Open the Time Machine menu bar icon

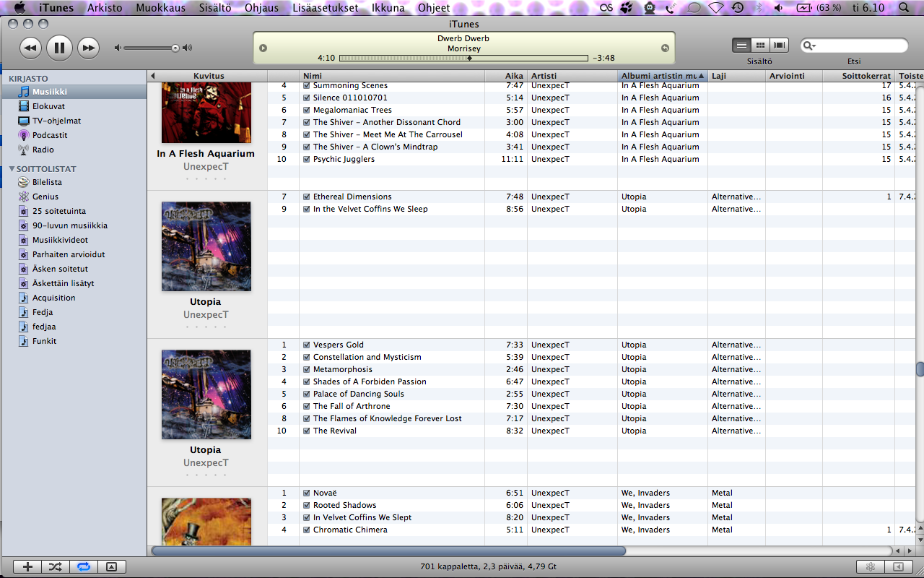click(x=738, y=8)
